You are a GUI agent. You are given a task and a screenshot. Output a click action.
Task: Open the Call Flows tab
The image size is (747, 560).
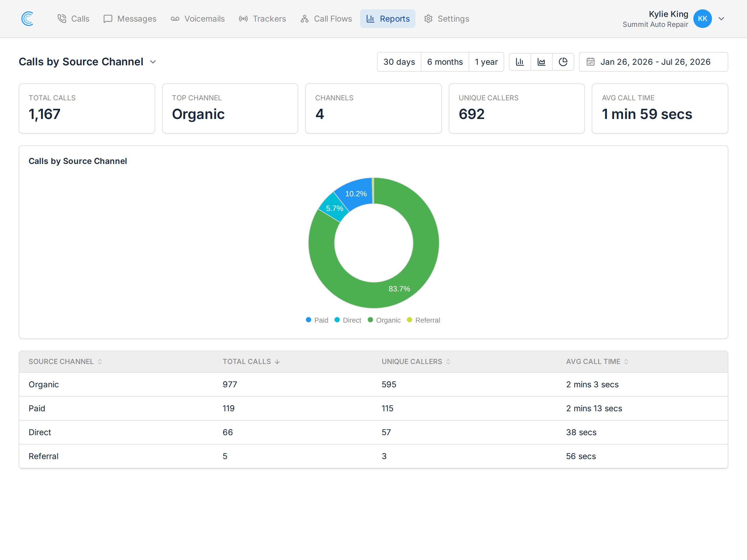click(x=326, y=19)
